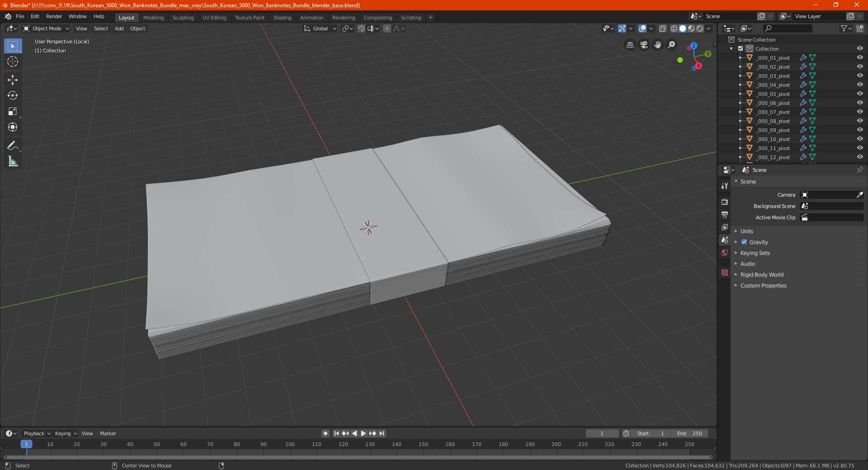Select the Measure tool
Image resolution: width=868 pixels, height=470 pixels.
(13, 161)
